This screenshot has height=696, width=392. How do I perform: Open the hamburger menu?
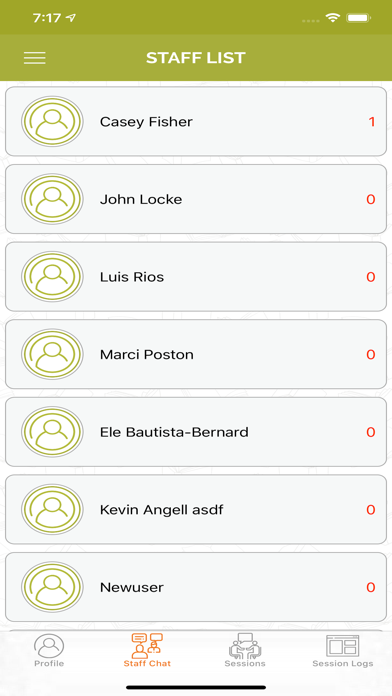[x=35, y=58]
